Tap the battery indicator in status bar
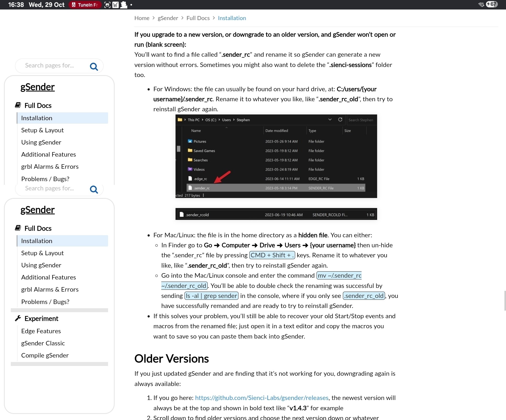Viewport: 506px width, 420px height. [x=492, y=4]
